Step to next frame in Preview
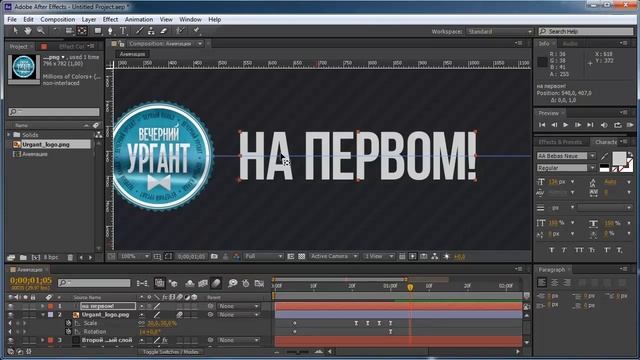 point(578,125)
